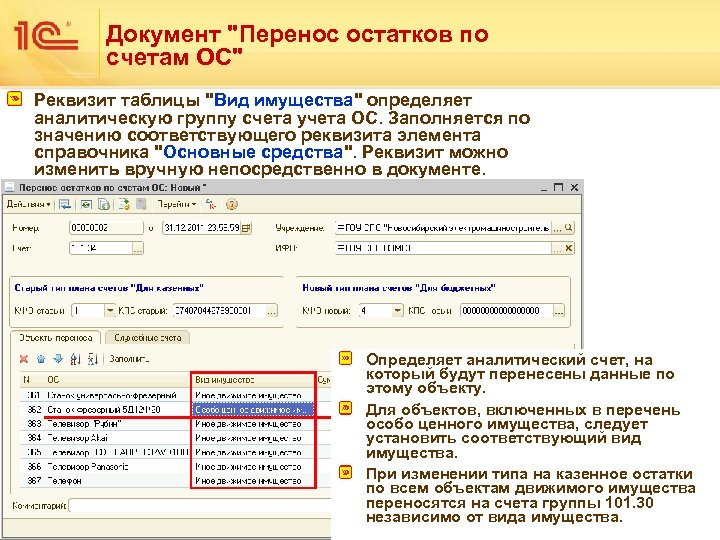Click the greyed clipboard icon in toolbar
The height and width of the screenshot is (540, 720).
tap(141, 204)
